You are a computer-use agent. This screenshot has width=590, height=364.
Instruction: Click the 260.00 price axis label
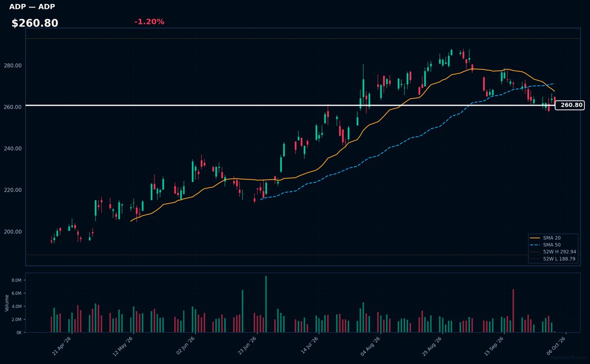point(14,107)
